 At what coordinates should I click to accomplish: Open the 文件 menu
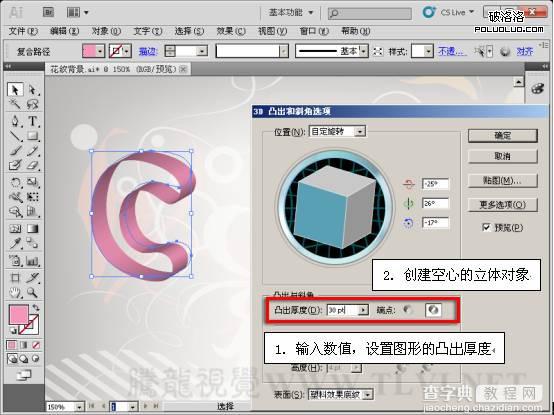tap(23, 31)
